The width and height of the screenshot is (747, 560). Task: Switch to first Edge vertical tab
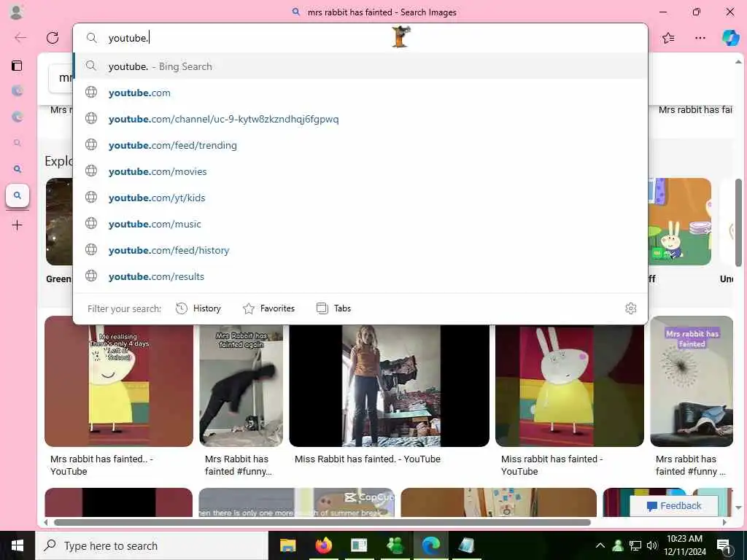18,90
